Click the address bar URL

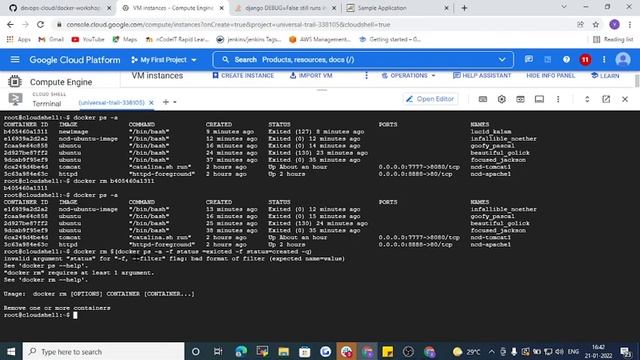tap(229, 24)
